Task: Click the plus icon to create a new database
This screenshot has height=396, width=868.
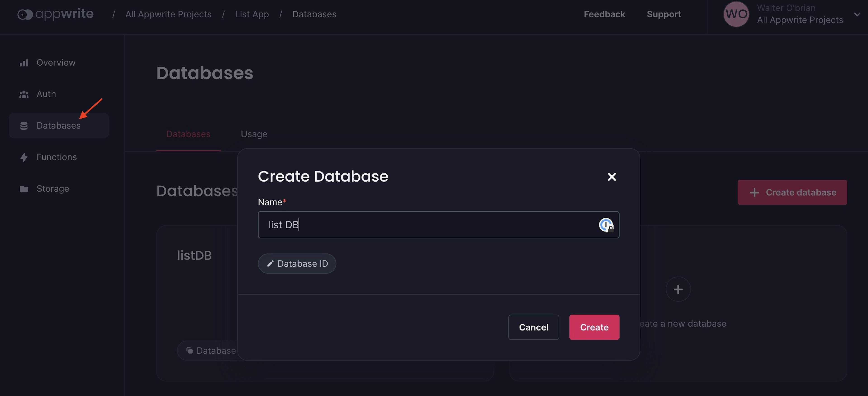Action: coord(678,289)
